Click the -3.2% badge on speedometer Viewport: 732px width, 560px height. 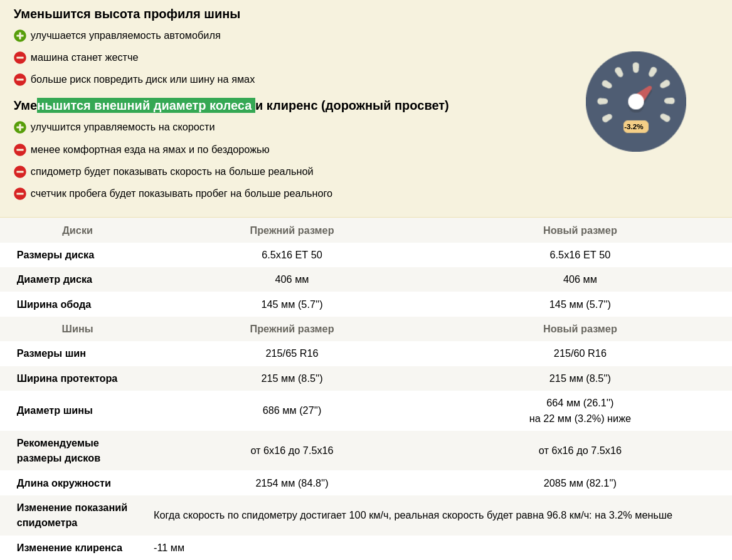pos(636,127)
